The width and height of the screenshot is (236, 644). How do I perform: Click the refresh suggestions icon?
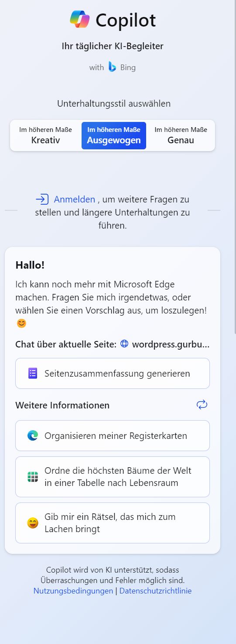(x=202, y=405)
